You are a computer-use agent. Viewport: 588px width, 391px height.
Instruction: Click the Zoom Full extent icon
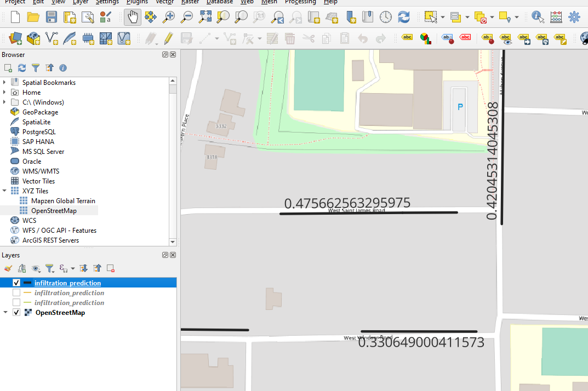point(205,17)
